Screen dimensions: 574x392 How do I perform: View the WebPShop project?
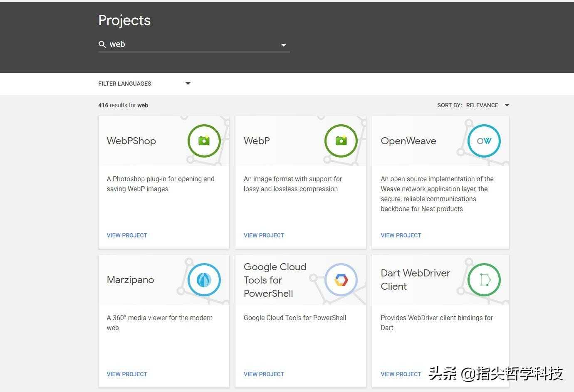coord(127,235)
